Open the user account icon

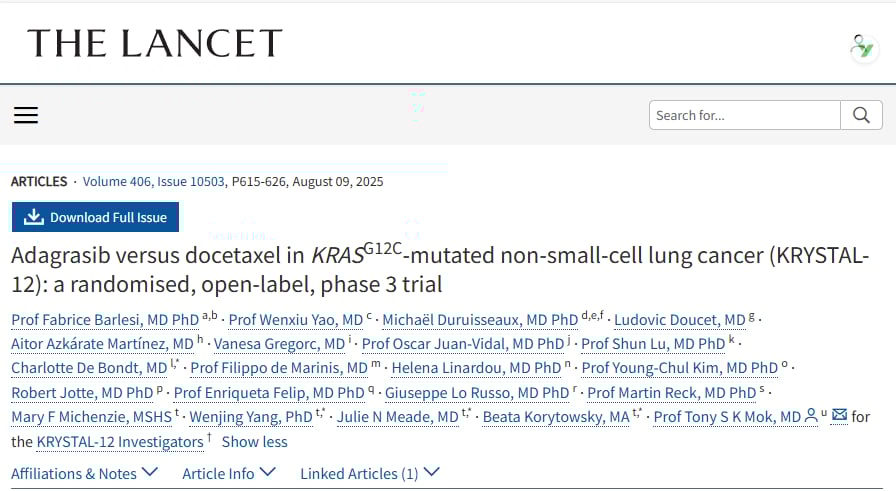point(861,46)
